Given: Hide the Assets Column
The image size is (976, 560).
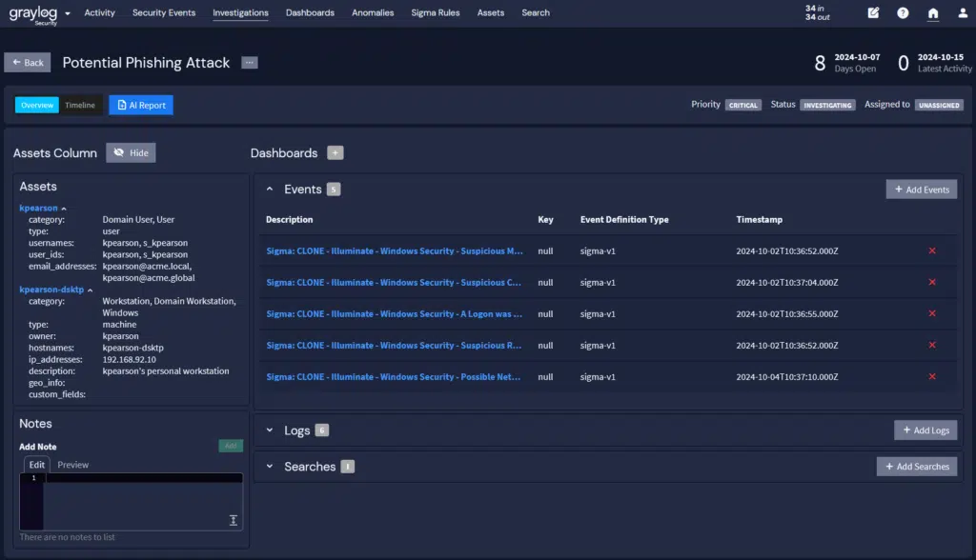Looking at the screenshot, I should pos(131,153).
